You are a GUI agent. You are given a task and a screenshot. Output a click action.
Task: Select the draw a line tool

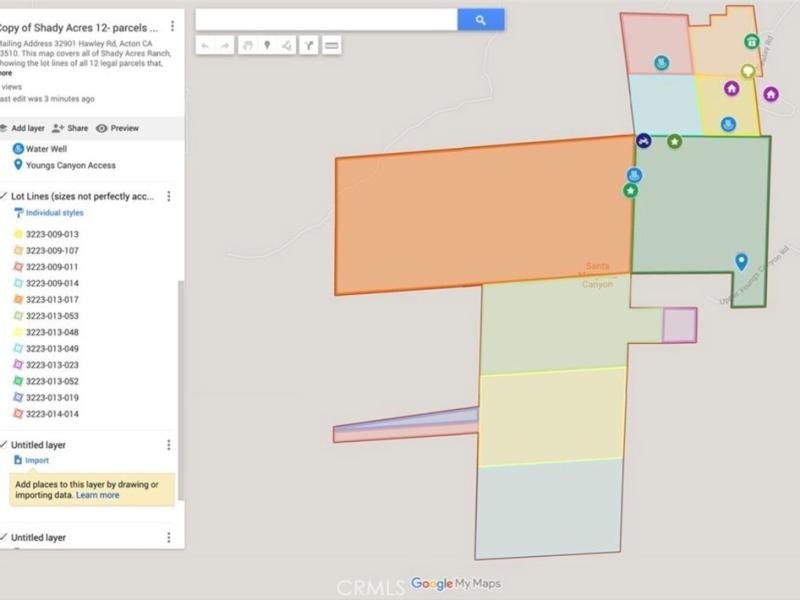click(287, 45)
